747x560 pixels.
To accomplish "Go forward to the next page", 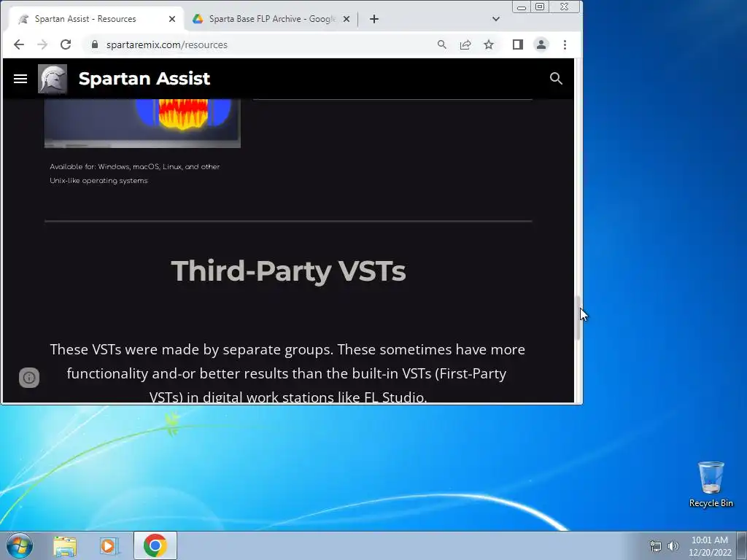I will (42, 44).
